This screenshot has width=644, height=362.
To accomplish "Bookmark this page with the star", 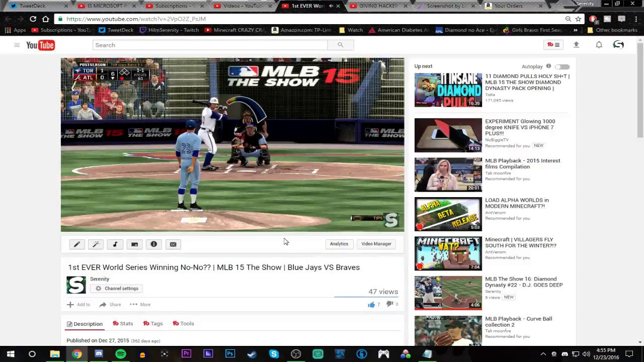I will (579, 19).
